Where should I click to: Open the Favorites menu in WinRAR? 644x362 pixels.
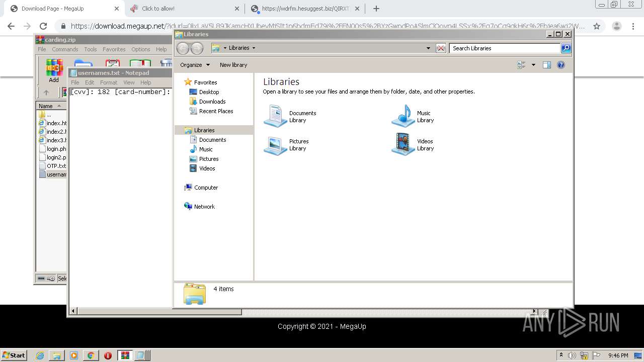coord(114,49)
